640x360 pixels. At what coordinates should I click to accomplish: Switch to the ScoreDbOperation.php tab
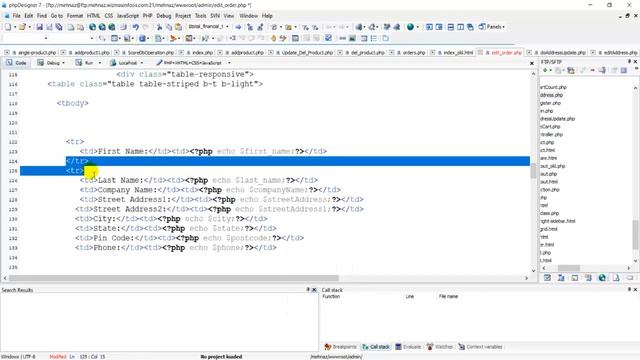(150, 53)
